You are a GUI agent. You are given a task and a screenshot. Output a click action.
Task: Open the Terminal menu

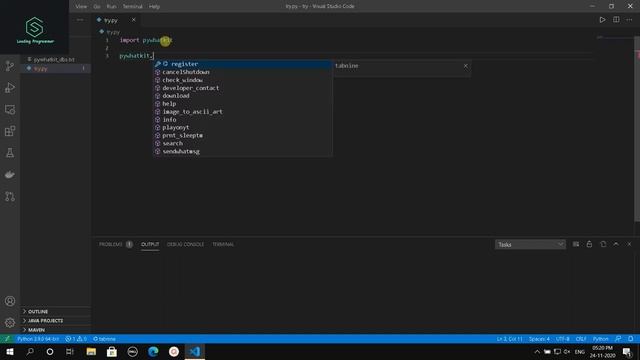[133, 6]
